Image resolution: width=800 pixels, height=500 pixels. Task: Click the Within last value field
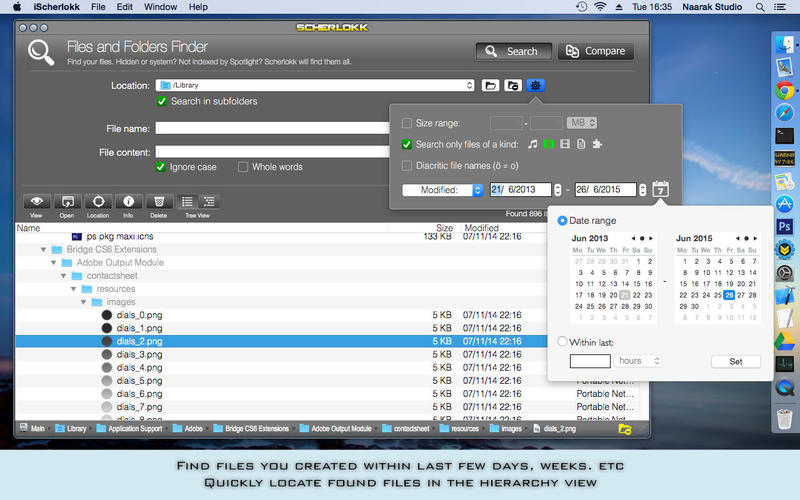click(590, 361)
